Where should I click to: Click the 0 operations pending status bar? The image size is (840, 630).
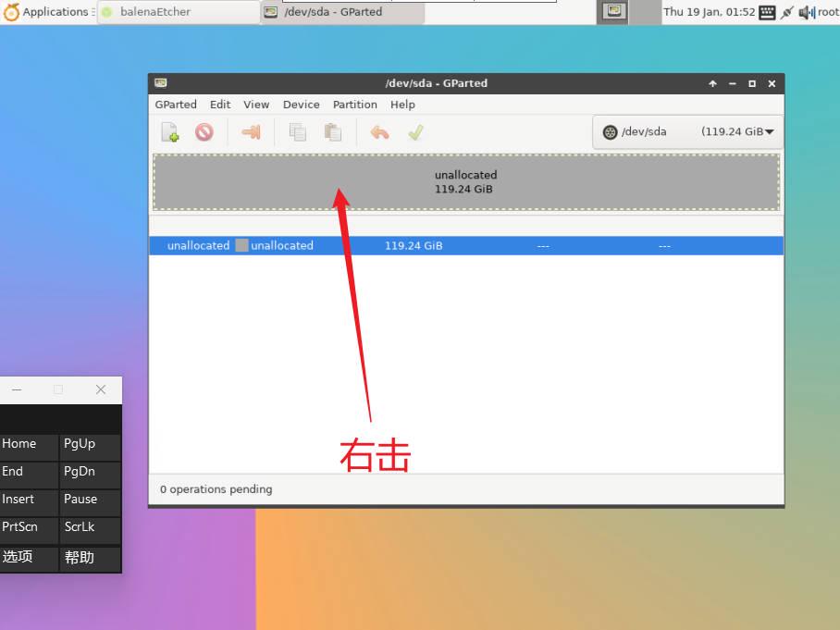[466, 489]
